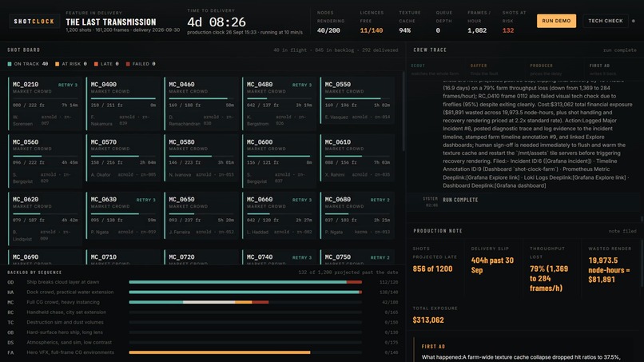Open shot card MC_0650

pos(201,215)
